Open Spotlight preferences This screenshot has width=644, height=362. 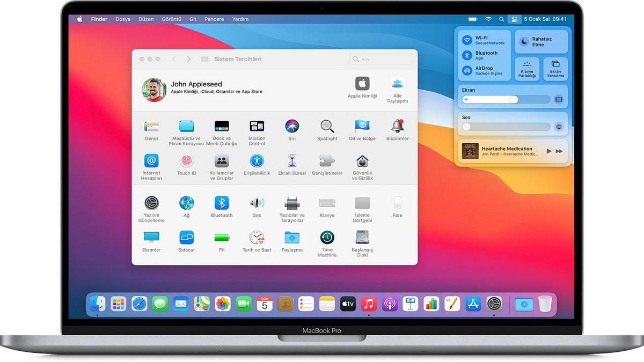327,124
